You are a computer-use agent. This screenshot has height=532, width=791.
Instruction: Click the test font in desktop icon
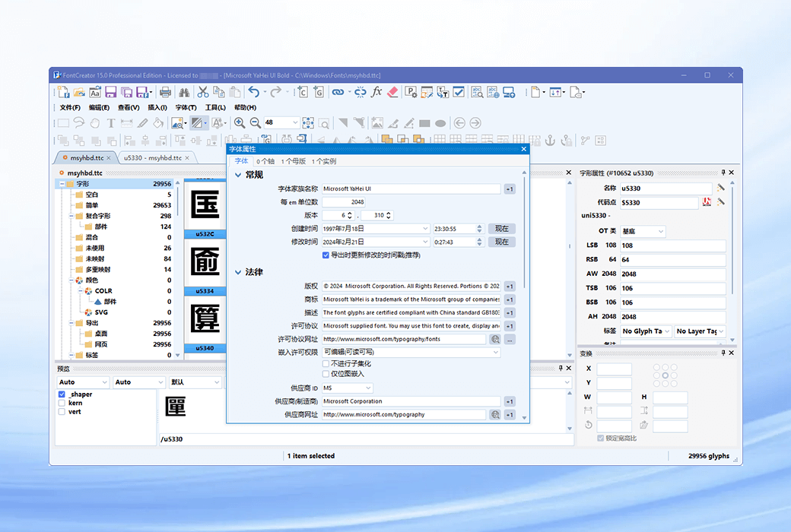click(x=509, y=92)
